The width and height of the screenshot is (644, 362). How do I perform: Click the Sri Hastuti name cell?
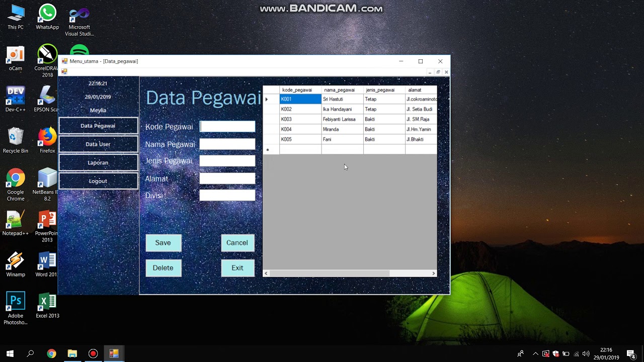[342, 99]
